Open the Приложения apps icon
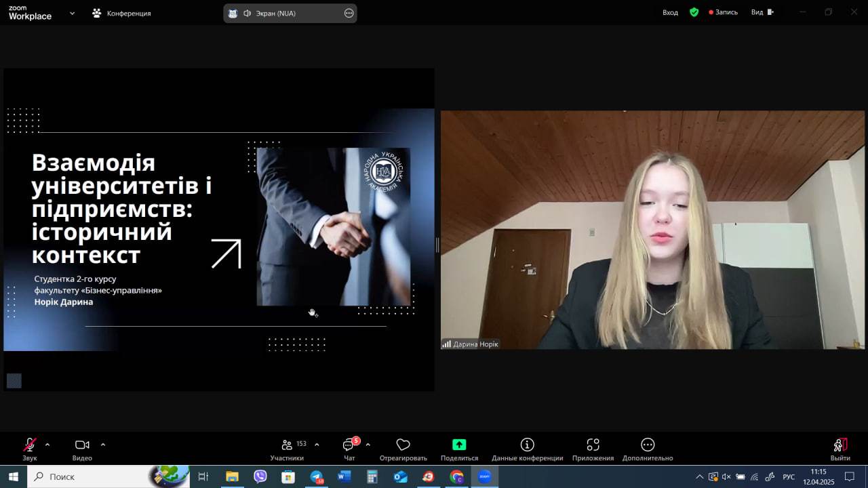The height and width of the screenshot is (488, 868). (x=593, y=445)
